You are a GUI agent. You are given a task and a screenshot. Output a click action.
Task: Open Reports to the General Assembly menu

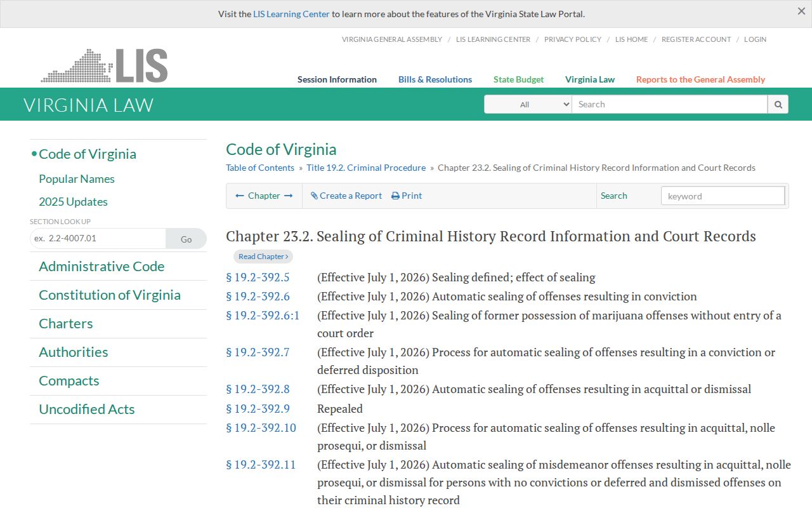[700, 79]
